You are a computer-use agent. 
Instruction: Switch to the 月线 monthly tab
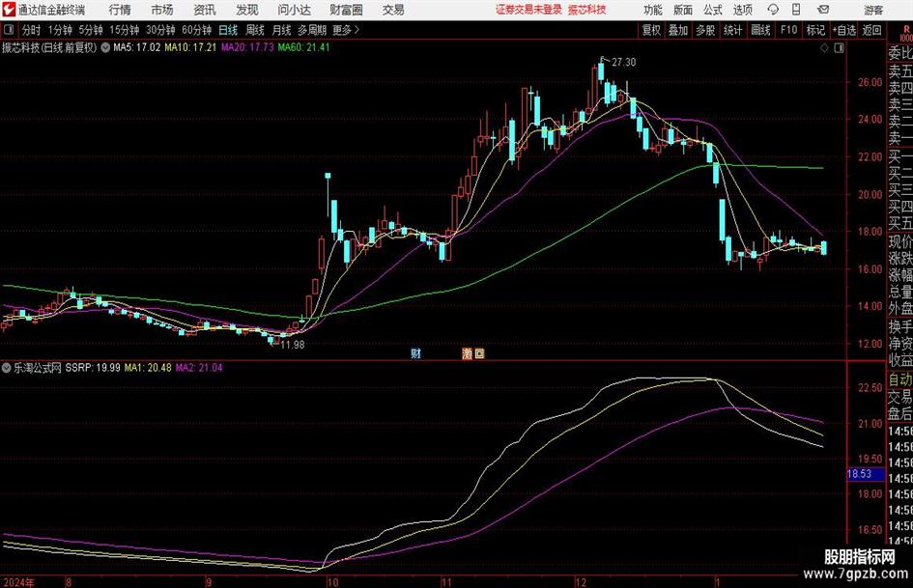point(282,30)
